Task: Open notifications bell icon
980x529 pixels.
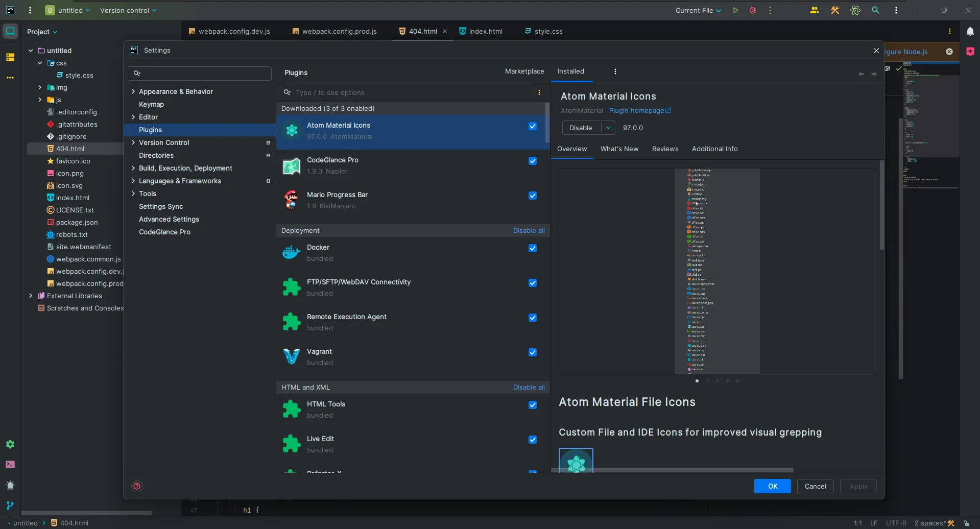Action: 970,32
